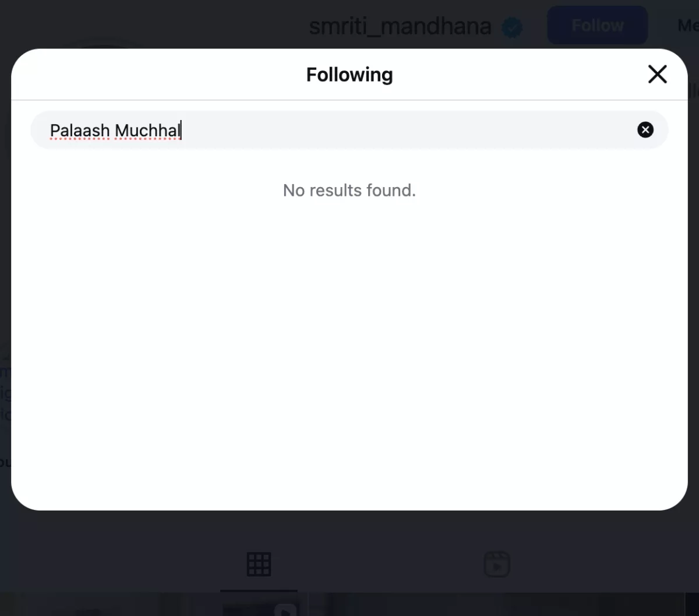Open the dark post thumbnail right of video post

click(x=495, y=606)
